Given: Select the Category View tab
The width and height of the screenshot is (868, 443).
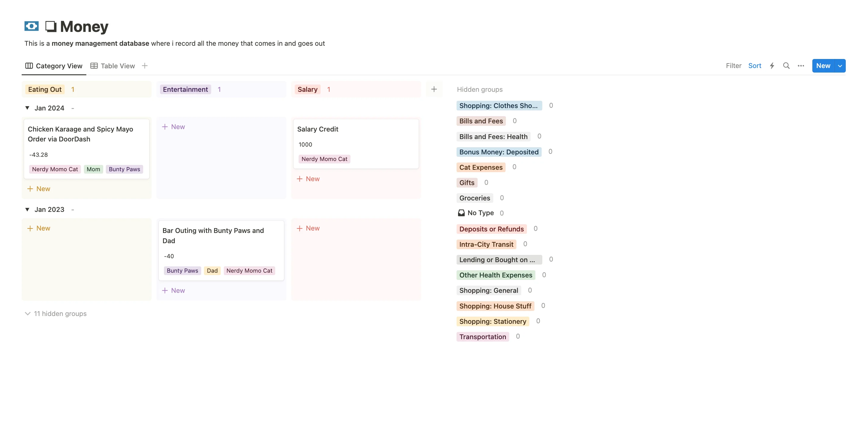Looking at the screenshot, I should click(x=54, y=66).
